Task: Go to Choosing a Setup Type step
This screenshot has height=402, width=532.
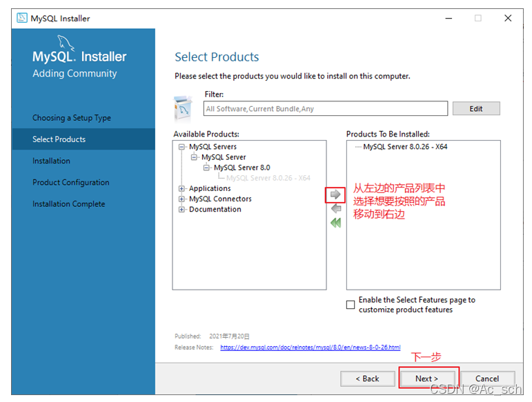Action: [x=72, y=118]
